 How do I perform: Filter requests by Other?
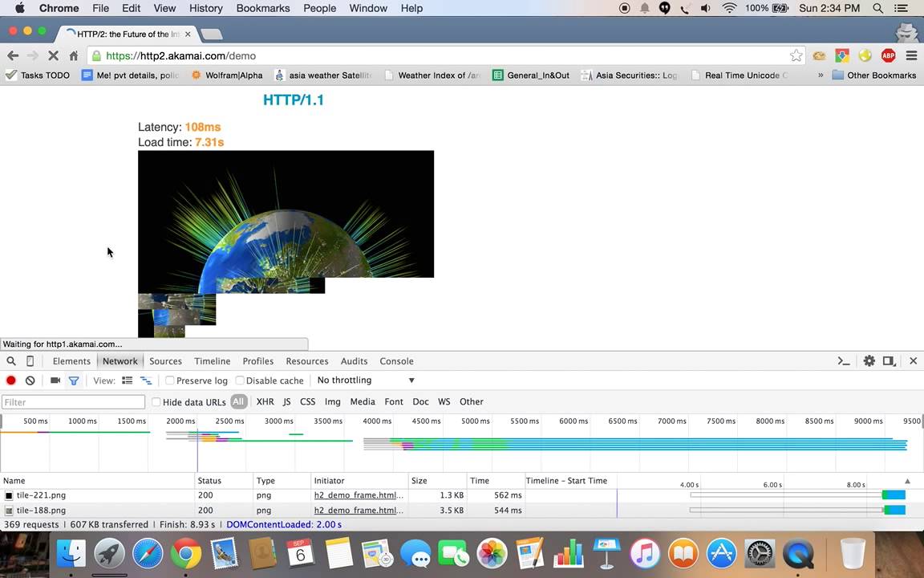[x=472, y=401]
